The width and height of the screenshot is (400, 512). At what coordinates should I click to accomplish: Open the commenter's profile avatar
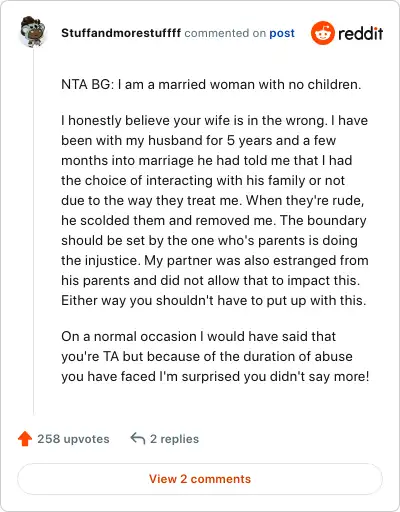[x=33, y=32]
